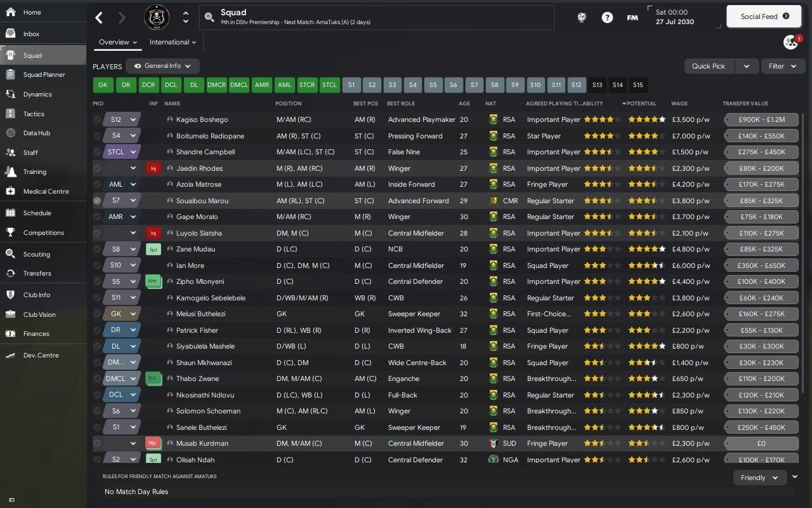Open the Competitions trophy icon
The width and height of the screenshot is (812, 508).
tap(10, 232)
